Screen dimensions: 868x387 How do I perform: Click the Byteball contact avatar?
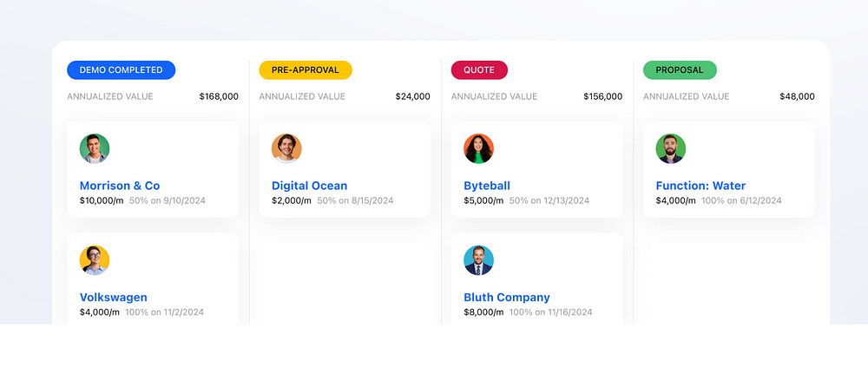point(479,148)
